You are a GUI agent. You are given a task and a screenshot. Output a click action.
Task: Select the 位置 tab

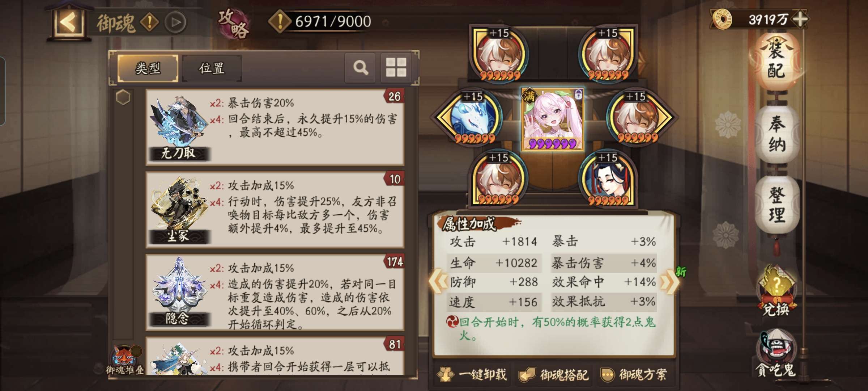click(212, 68)
